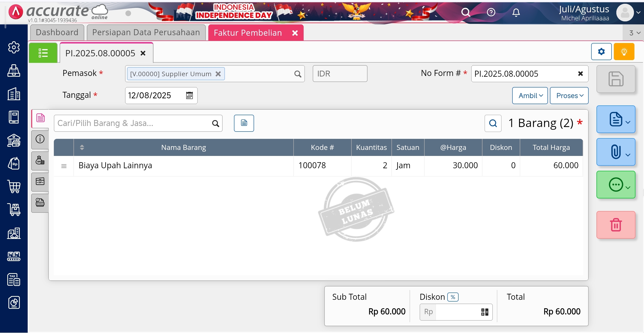Open the paperclip attachment menu
The image size is (644, 334).
pos(616,152)
